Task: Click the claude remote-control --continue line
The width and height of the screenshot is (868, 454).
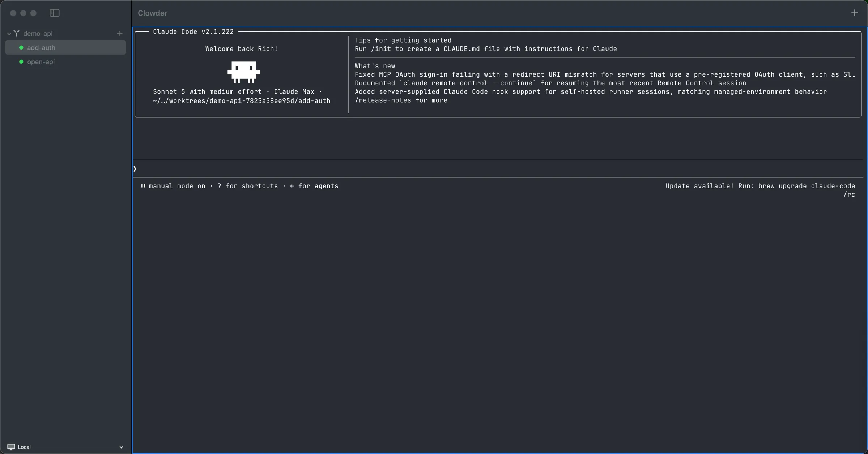Action: point(550,83)
